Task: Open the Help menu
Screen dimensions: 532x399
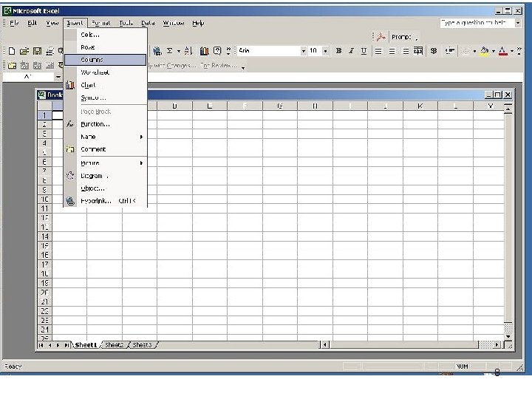Action: tap(198, 23)
